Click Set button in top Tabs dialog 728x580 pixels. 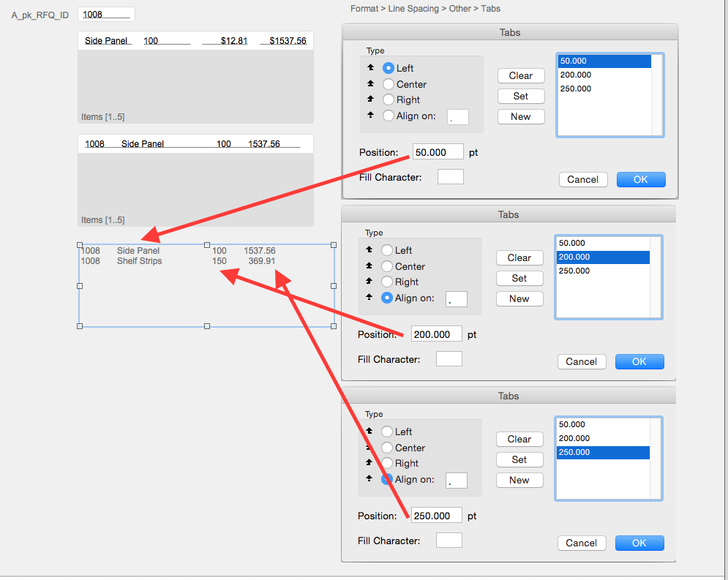pyautogui.click(x=521, y=96)
